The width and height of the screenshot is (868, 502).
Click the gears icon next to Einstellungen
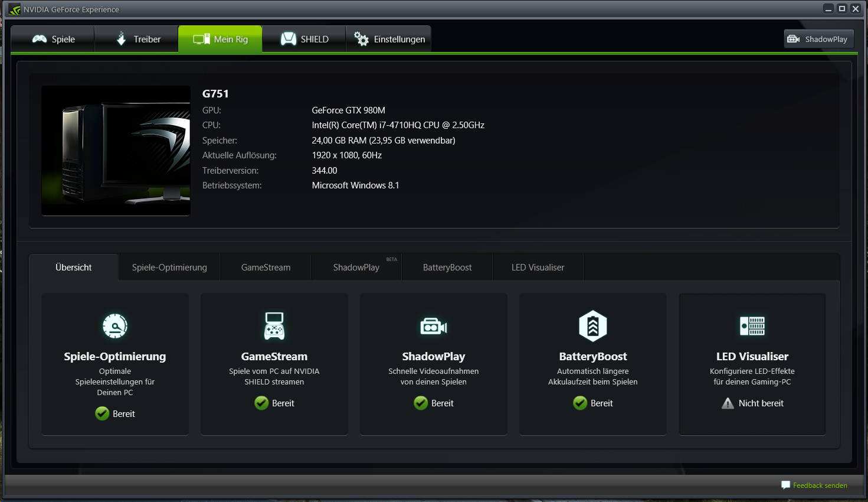pyautogui.click(x=361, y=39)
